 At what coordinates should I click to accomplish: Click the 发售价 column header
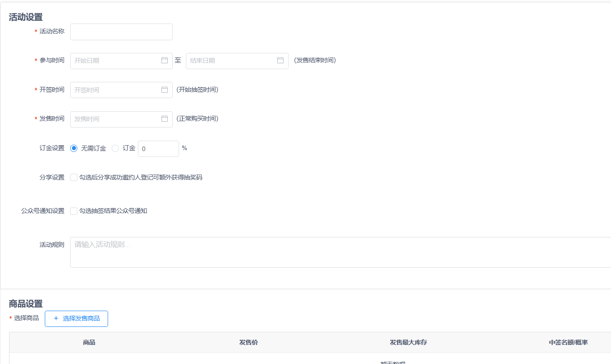tap(249, 343)
